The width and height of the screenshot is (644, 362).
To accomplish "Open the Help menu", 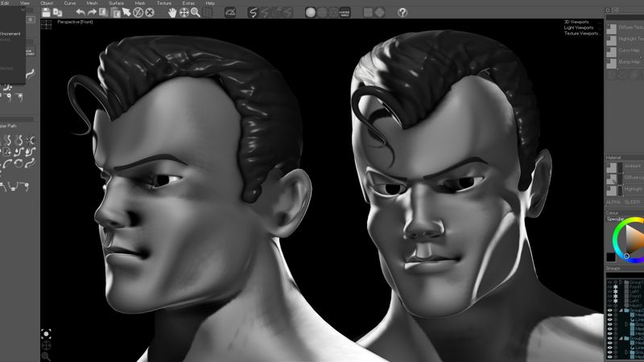I will pyautogui.click(x=210, y=3).
